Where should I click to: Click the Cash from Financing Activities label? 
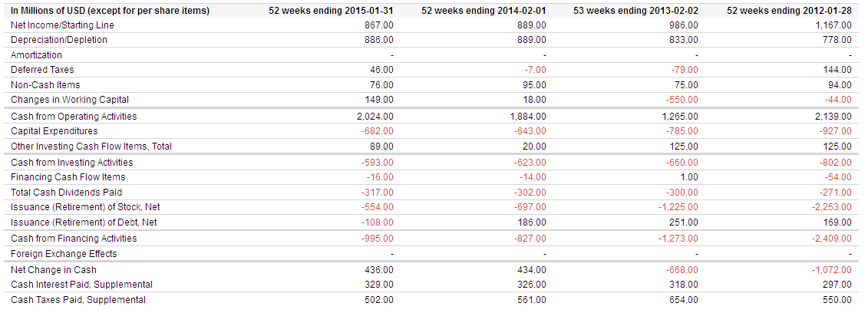[x=74, y=239]
